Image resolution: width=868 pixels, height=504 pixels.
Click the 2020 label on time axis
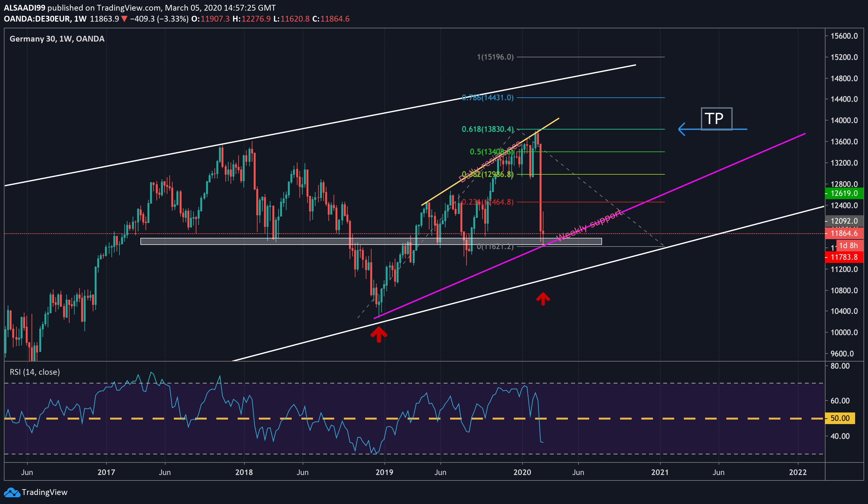pos(522,472)
